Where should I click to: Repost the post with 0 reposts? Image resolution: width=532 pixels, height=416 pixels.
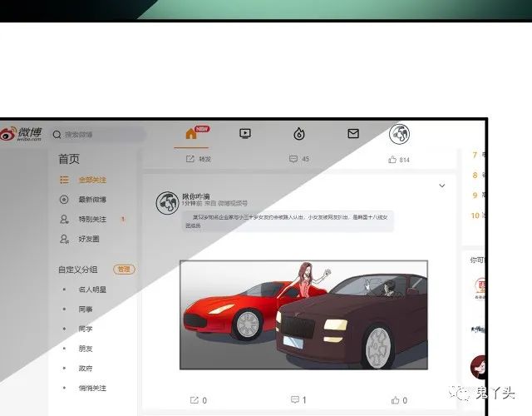pos(199,400)
